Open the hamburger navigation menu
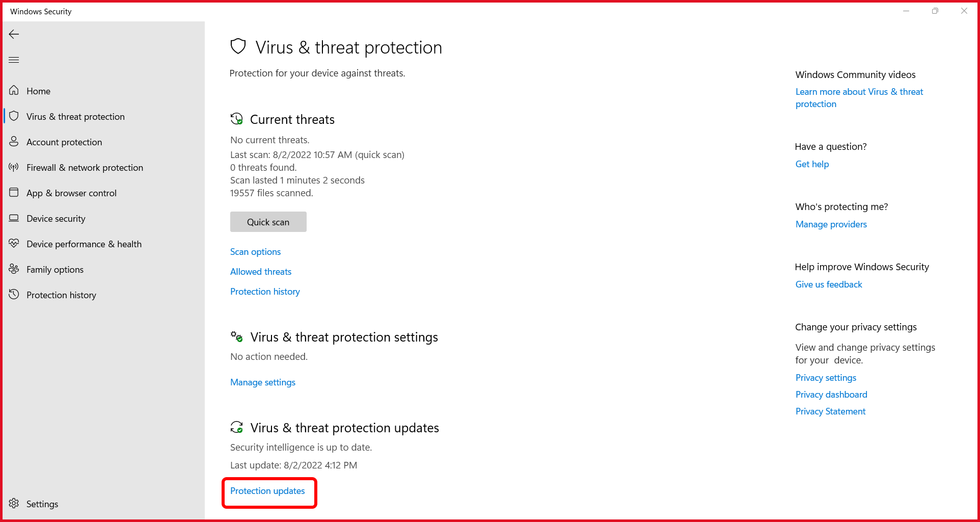This screenshot has height=522, width=980. point(14,60)
